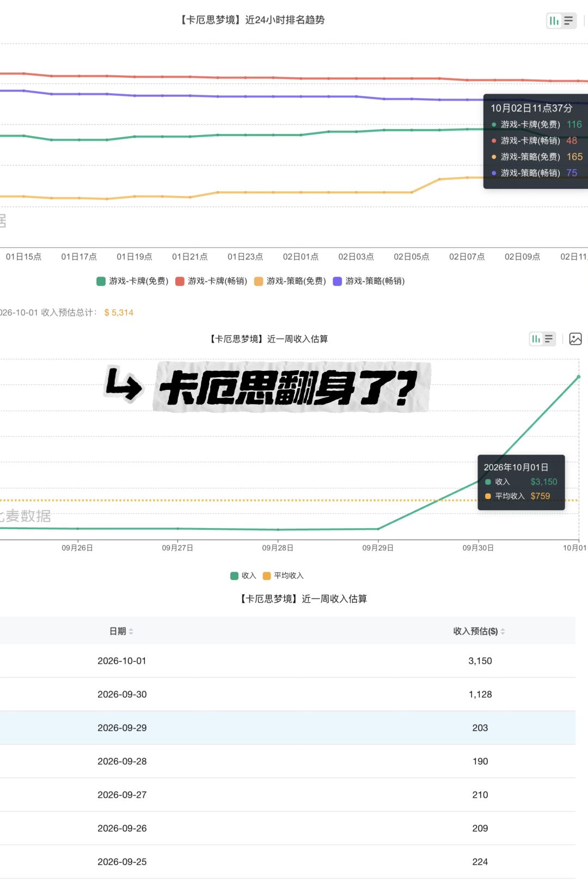The image size is (588, 882).
Task: Click tooltip value 116 for 游戏-卡牌(免费)
Action: pos(574,124)
